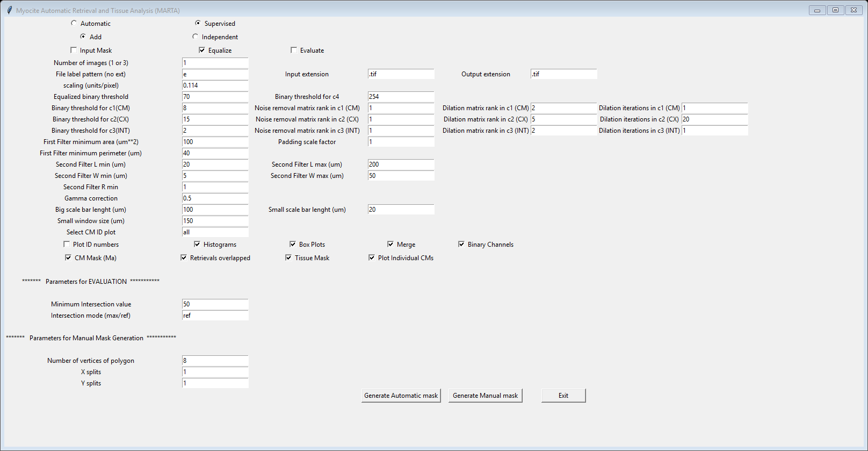
Task: Edit Dilation matrix rank c3 (INT) field
Action: [563, 131]
